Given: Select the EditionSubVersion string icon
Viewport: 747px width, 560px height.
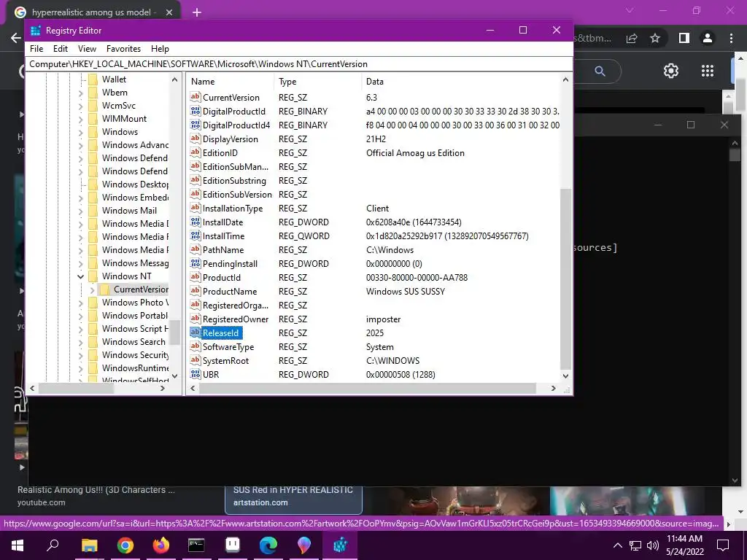Looking at the screenshot, I should pos(196,194).
